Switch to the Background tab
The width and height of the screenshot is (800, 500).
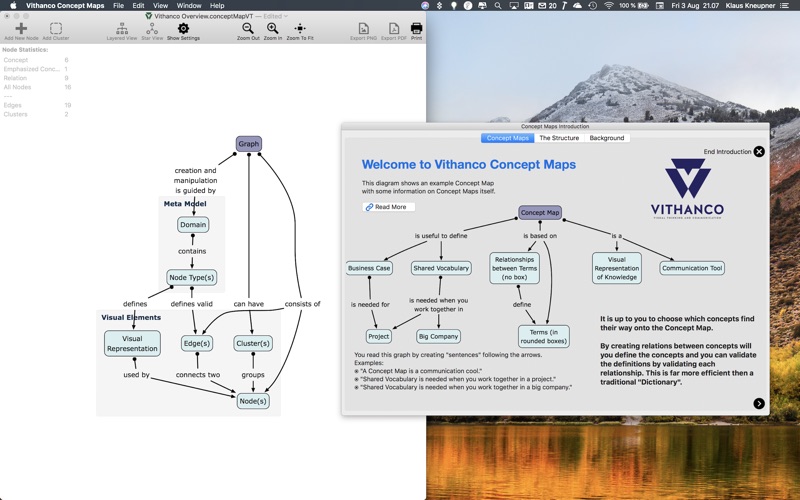pos(607,138)
